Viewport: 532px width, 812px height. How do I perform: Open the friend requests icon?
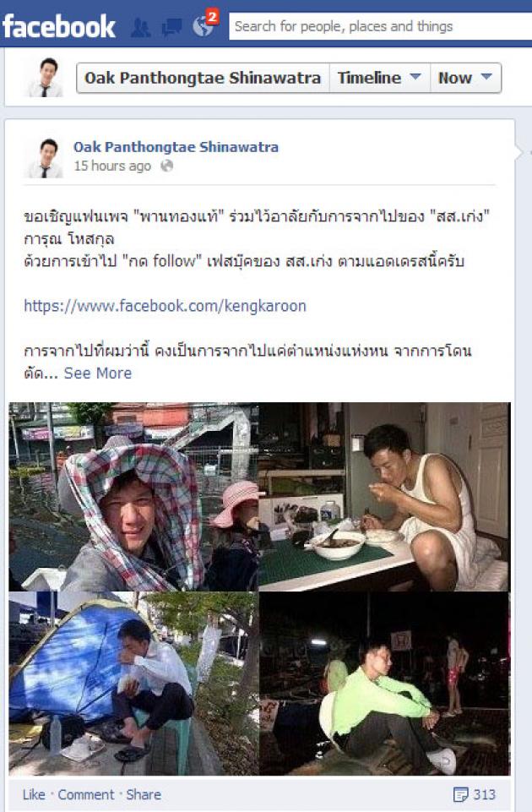(x=140, y=27)
